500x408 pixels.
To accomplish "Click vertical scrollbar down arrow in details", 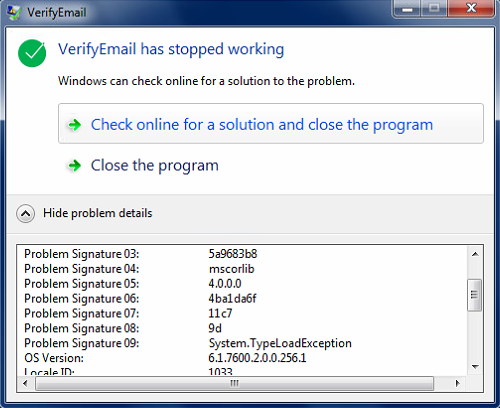I will tap(475, 367).
